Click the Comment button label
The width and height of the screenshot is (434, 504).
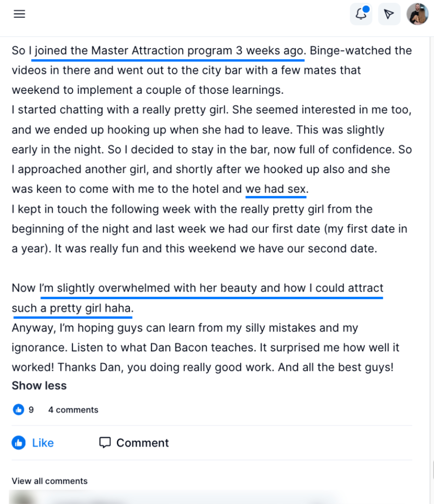click(143, 443)
